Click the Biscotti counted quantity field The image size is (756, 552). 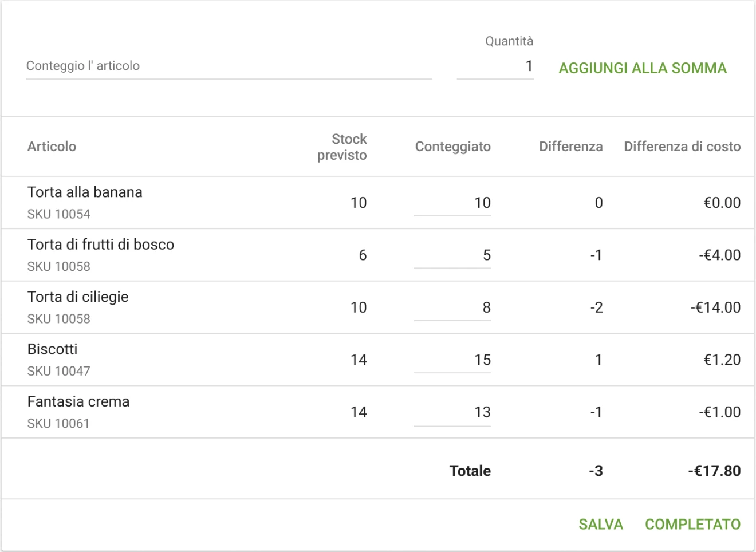click(452, 360)
